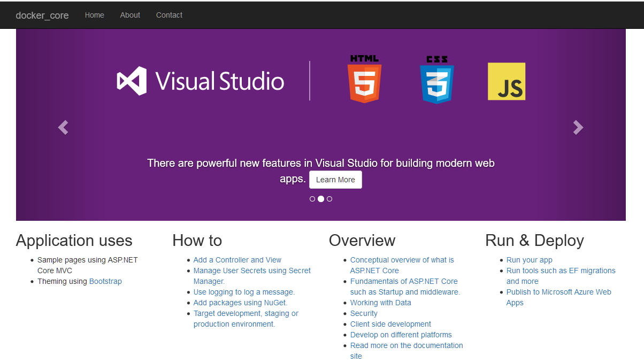
Task: Click the 'Overview' heading
Action: click(362, 241)
